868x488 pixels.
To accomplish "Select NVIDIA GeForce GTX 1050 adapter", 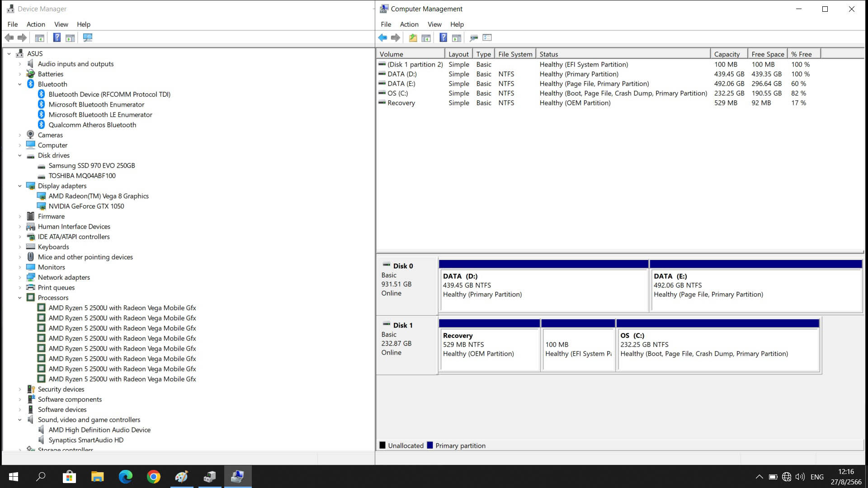I will [x=86, y=206].
